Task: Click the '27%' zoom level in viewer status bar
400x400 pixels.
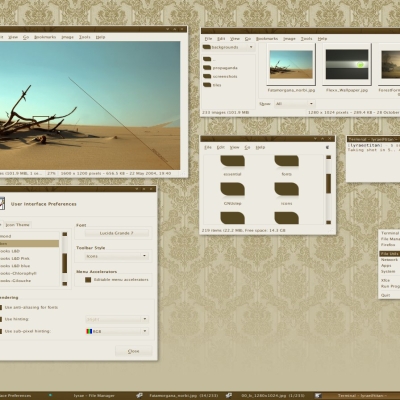Action: 51,174
